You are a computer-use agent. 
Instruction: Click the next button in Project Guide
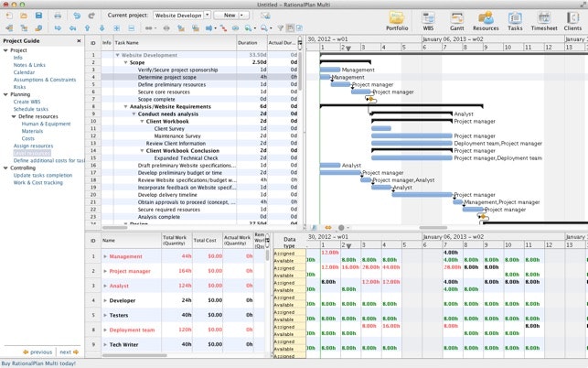pos(69,352)
